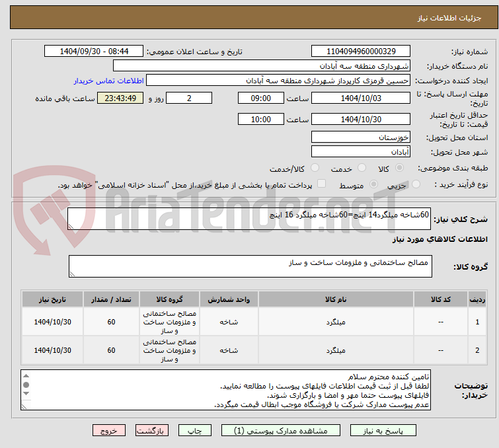This screenshot has width=499, height=448.
Task: Click the استان محل تحویل field خوزستان
Action: [361, 137]
